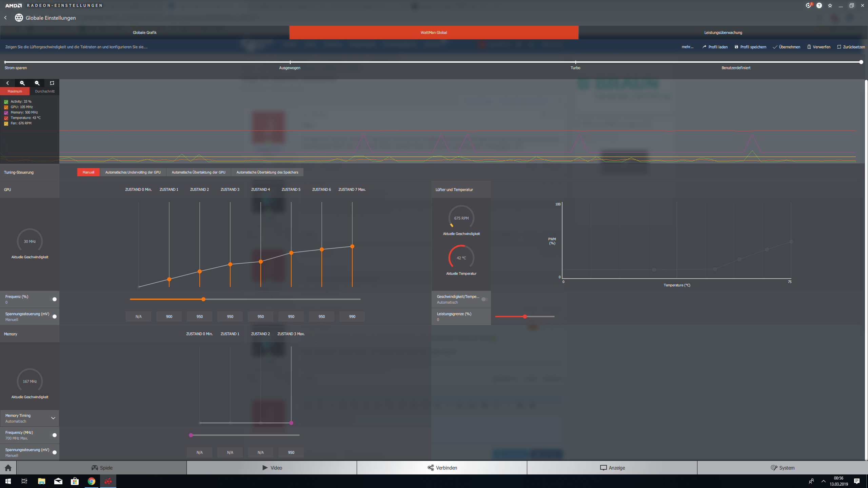The height and width of the screenshot is (488, 868).
Task: Click the zoom in magnifier icon
Action: coord(22,83)
